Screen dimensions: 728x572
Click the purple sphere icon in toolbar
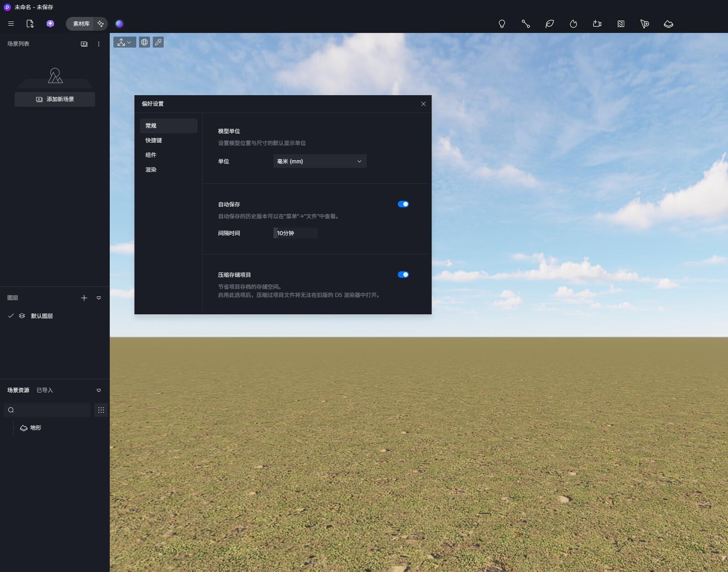pos(119,24)
